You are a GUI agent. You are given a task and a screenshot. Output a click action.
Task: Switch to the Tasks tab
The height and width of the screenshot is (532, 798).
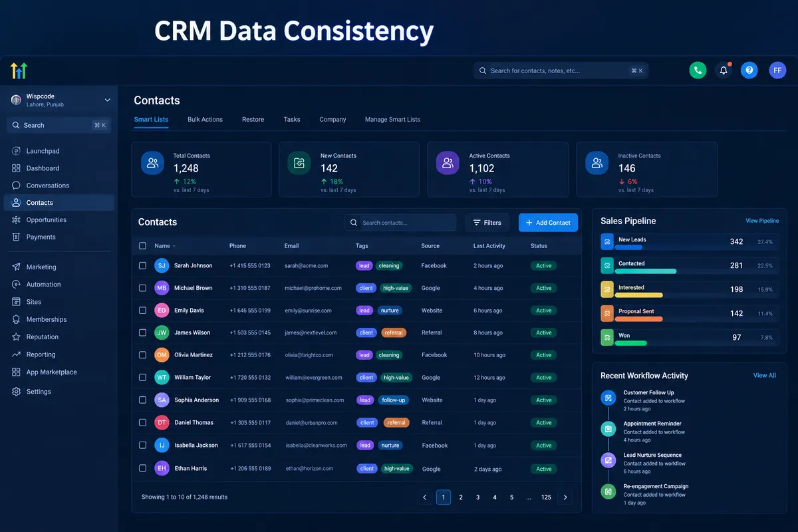292,120
